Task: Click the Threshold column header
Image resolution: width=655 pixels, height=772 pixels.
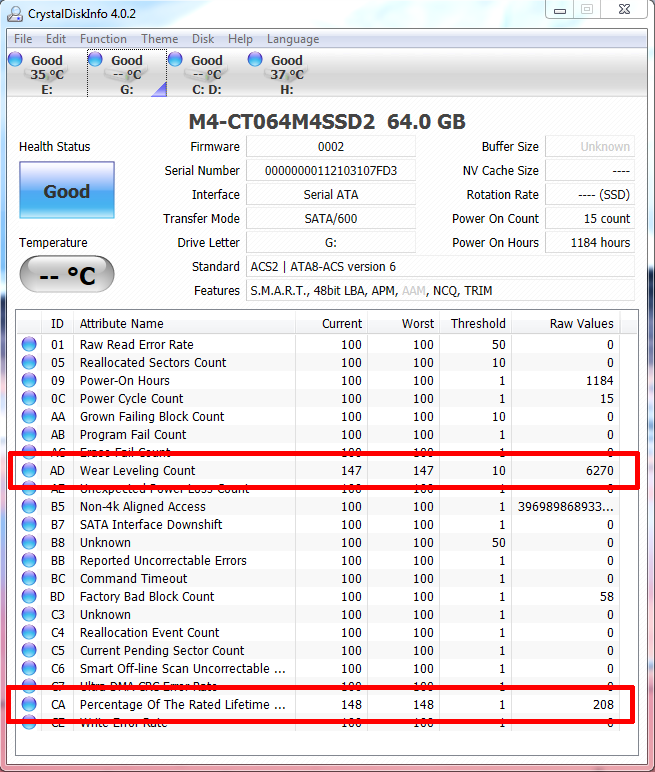Action: click(x=475, y=323)
